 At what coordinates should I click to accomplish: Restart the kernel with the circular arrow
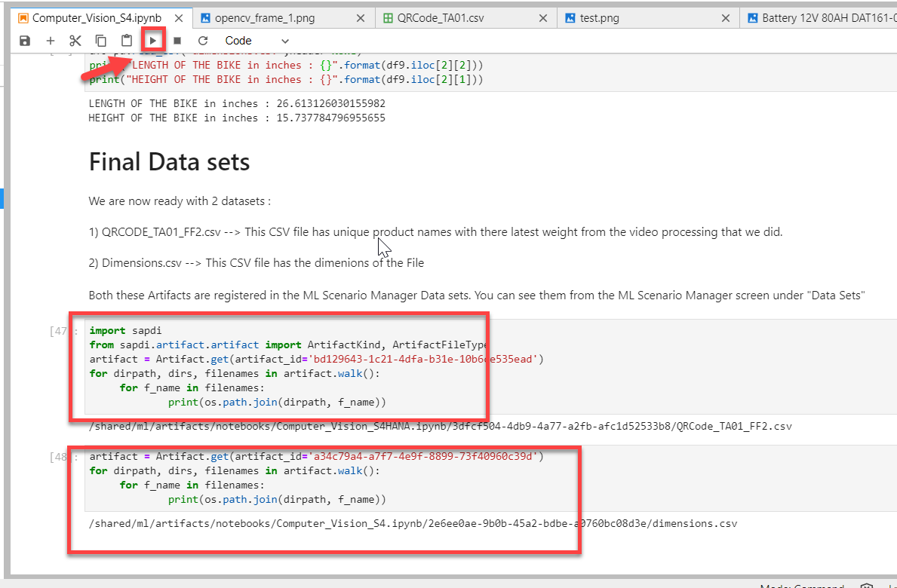[203, 41]
